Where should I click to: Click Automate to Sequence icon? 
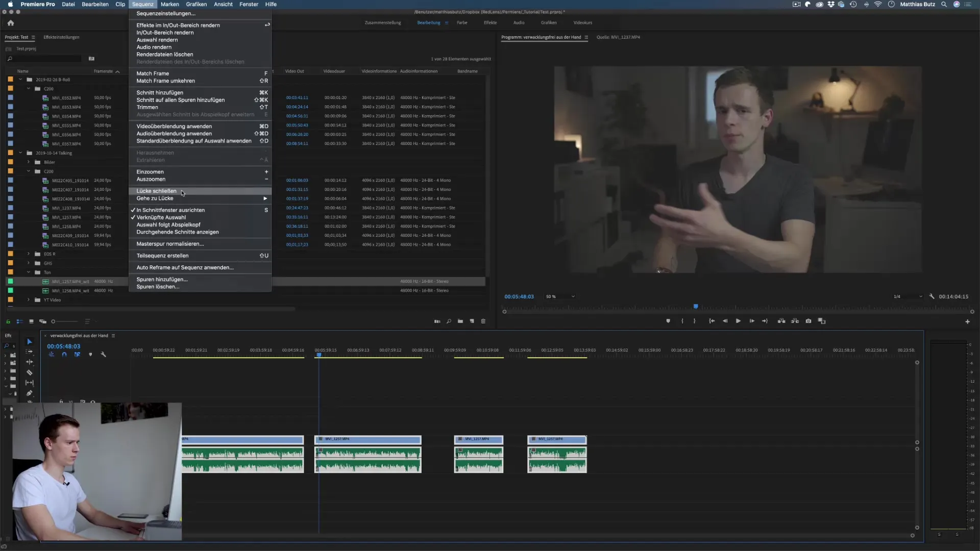tap(437, 321)
